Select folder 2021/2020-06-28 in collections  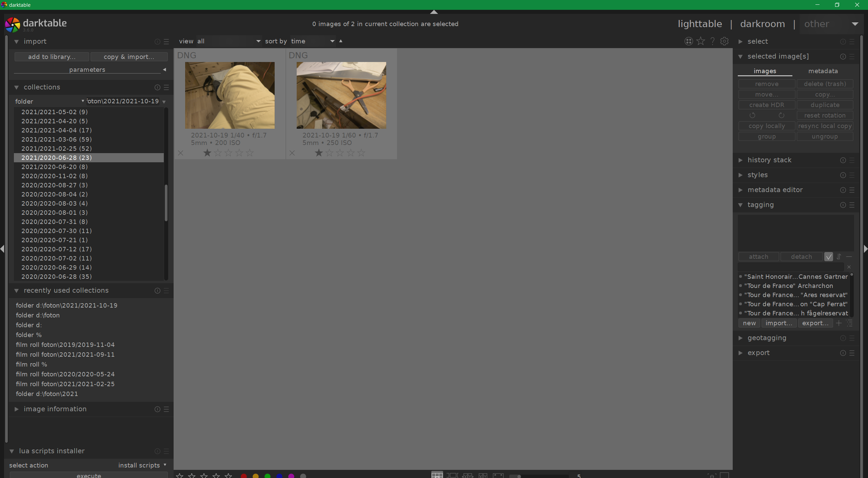(56, 158)
